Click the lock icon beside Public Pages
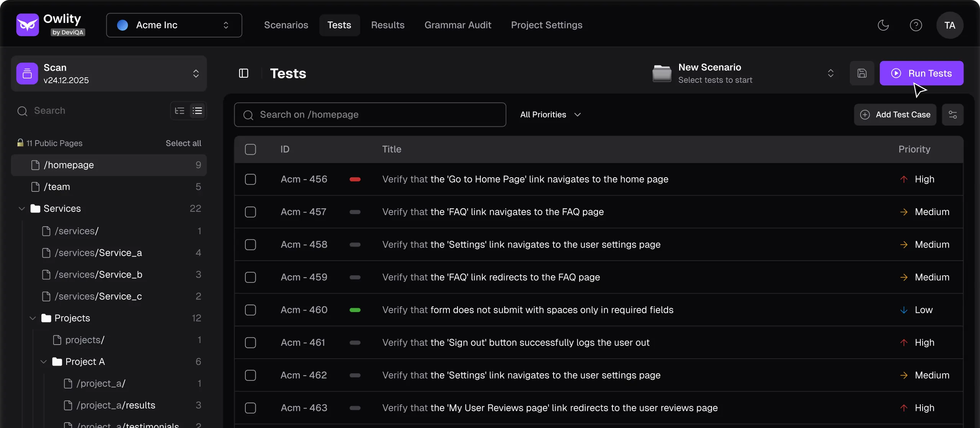The image size is (980, 428). coord(20,143)
